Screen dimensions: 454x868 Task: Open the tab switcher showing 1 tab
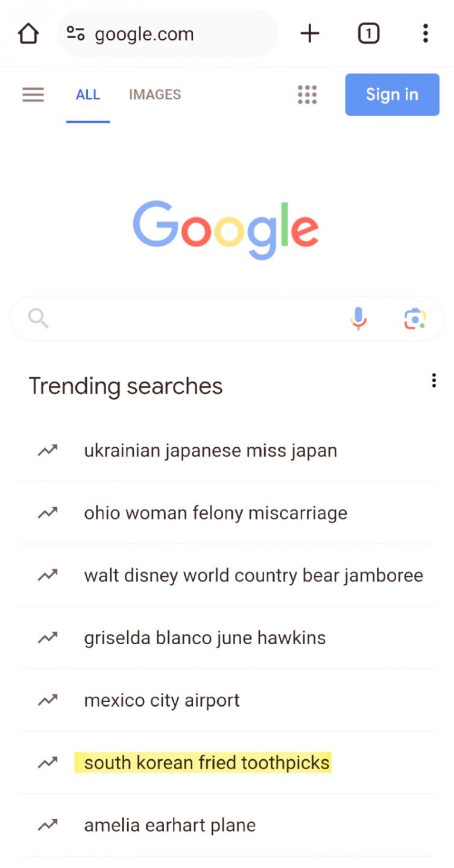pyautogui.click(x=368, y=34)
